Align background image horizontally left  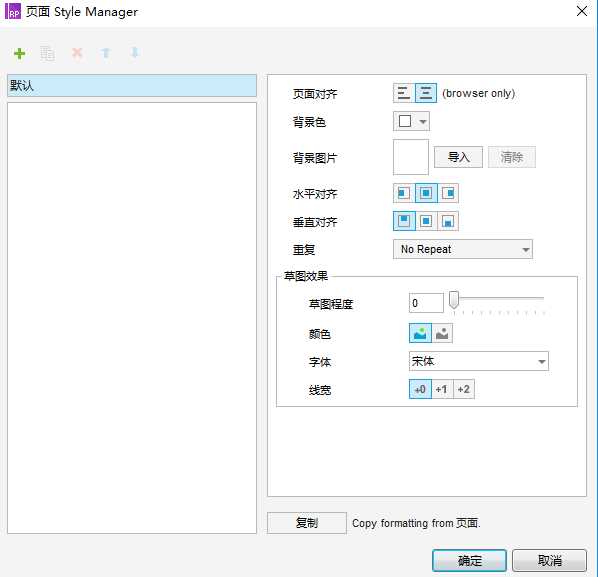pos(404,193)
